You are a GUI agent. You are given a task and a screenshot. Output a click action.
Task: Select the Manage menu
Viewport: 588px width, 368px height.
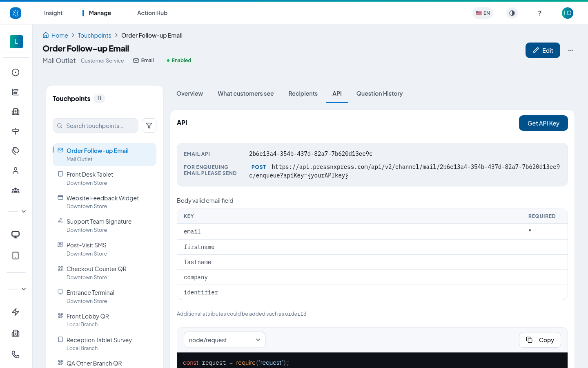click(100, 13)
